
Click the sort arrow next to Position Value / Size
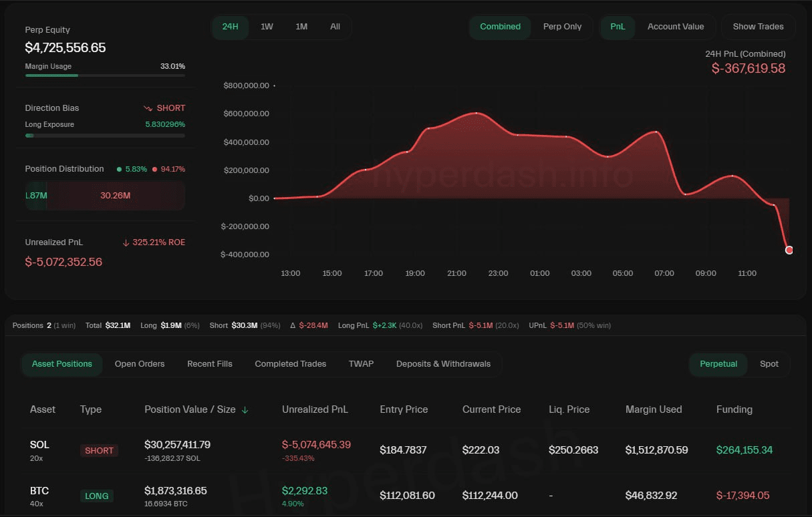click(x=245, y=410)
